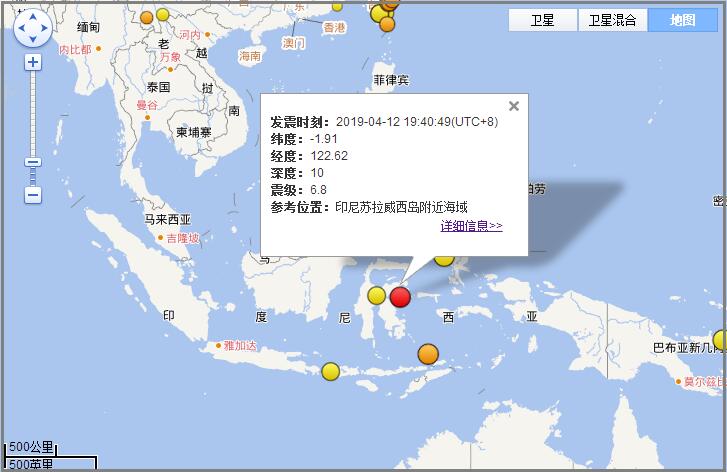Select the 地图 map view tab
Image resolution: width=727 pixels, height=472 pixels.
[682, 20]
